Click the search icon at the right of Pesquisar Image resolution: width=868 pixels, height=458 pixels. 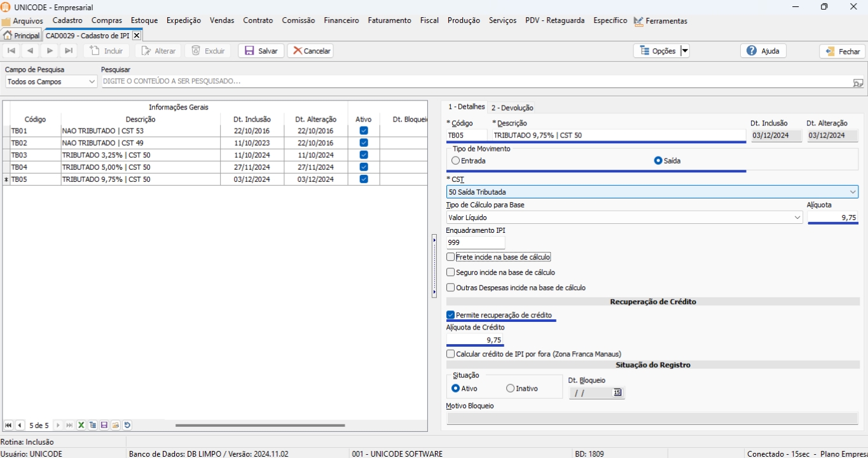(x=858, y=82)
